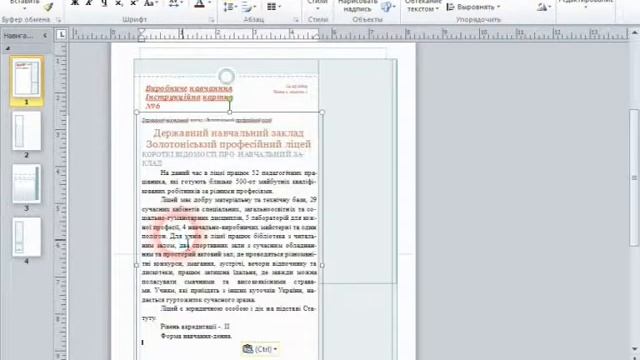Click the tab selector L box
This screenshot has width=640, height=360.
click(x=61, y=35)
